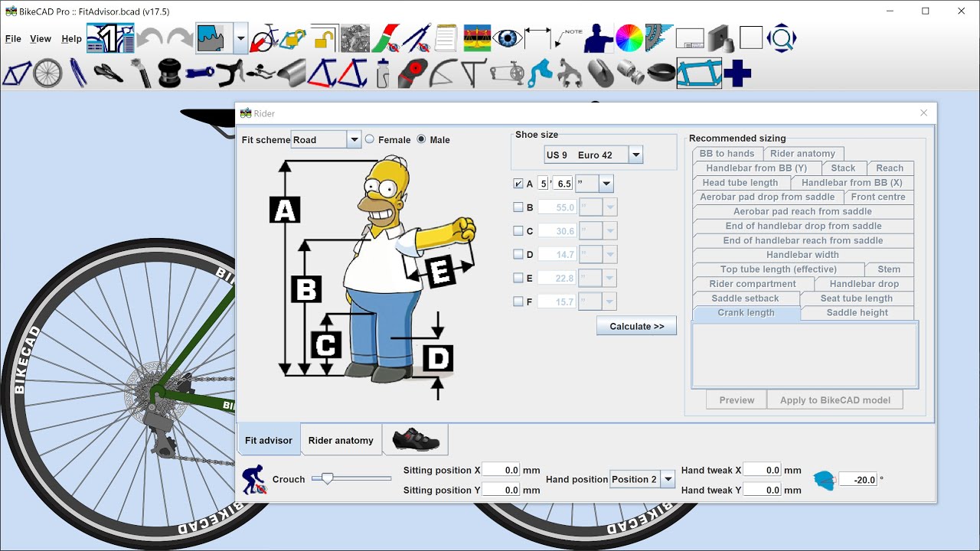The width and height of the screenshot is (980, 551).
Task: Open the blue derailleur hanger dropout icon
Action: (540, 73)
